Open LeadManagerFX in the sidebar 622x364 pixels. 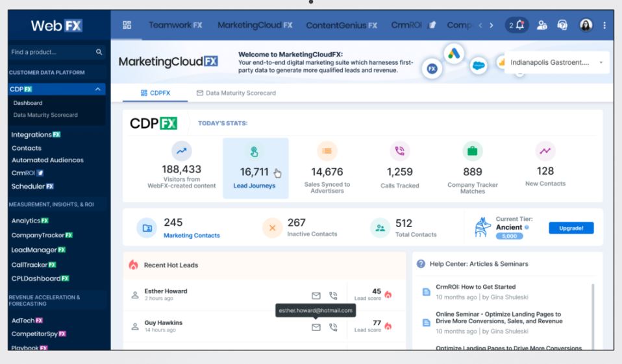[x=38, y=250]
